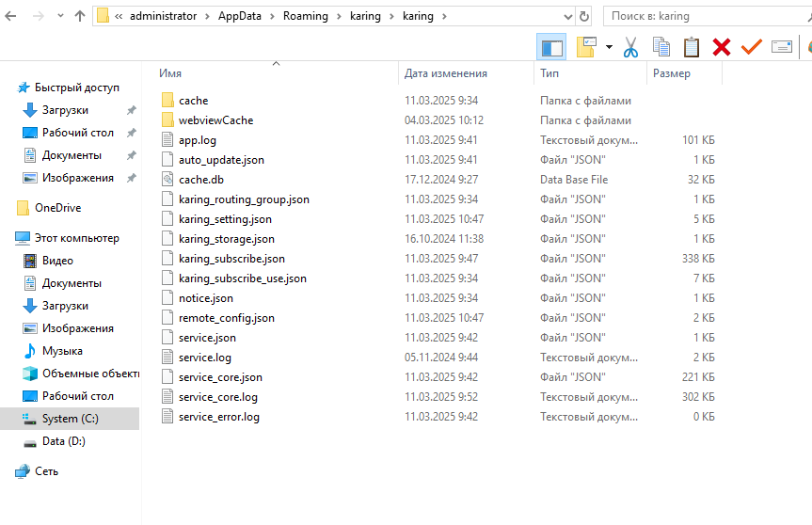The image size is (812, 525).
Task: Sort files by Размер column header
Action: (671, 73)
